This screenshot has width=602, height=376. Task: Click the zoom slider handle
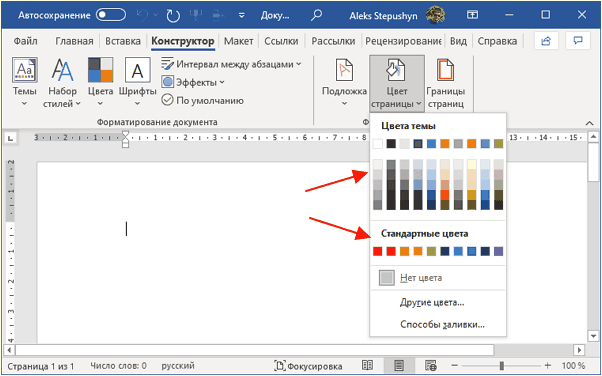pyautogui.click(x=501, y=366)
